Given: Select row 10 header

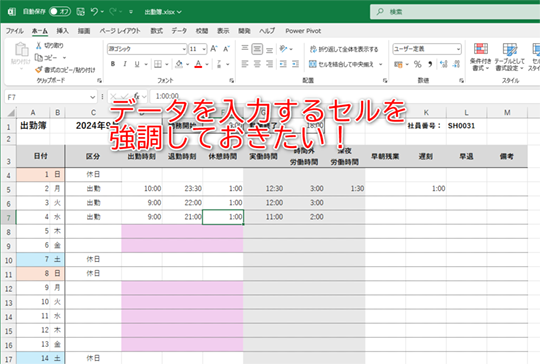Looking at the screenshot, I should [x=8, y=260].
